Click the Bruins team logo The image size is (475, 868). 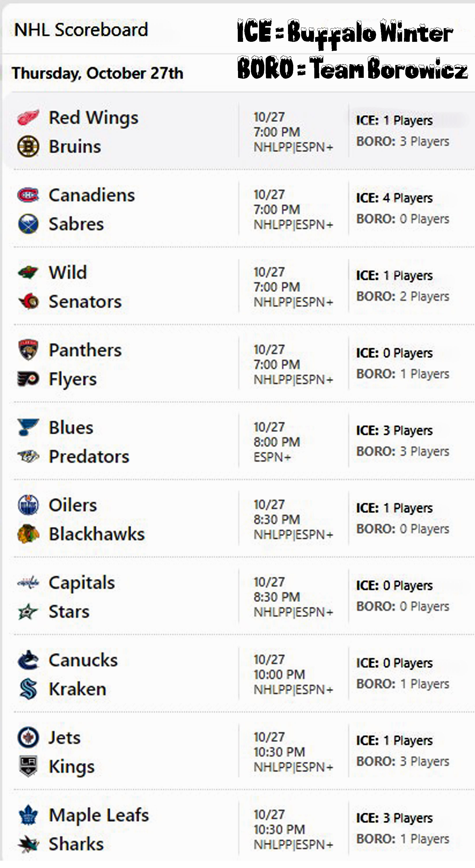coord(28,146)
